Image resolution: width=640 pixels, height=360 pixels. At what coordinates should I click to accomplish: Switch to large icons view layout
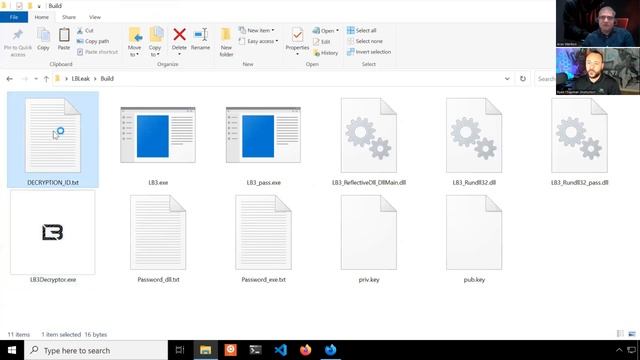pyautogui.click(x=632, y=334)
